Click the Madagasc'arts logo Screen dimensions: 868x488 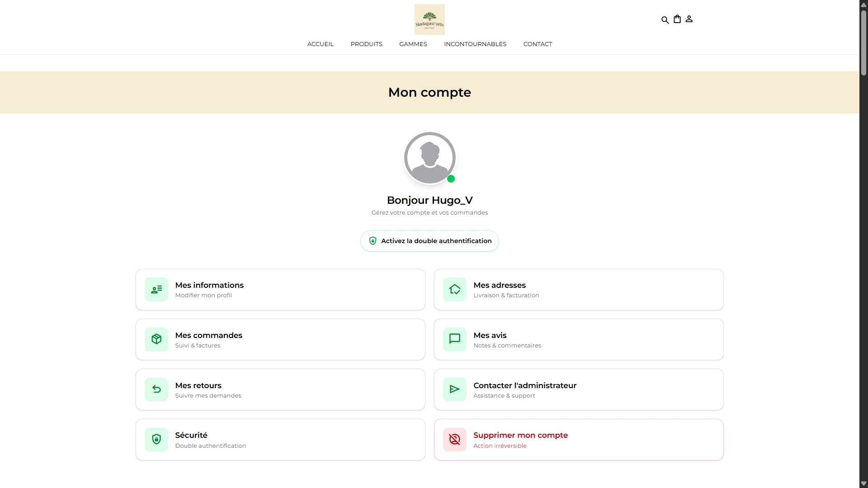point(429,19)
